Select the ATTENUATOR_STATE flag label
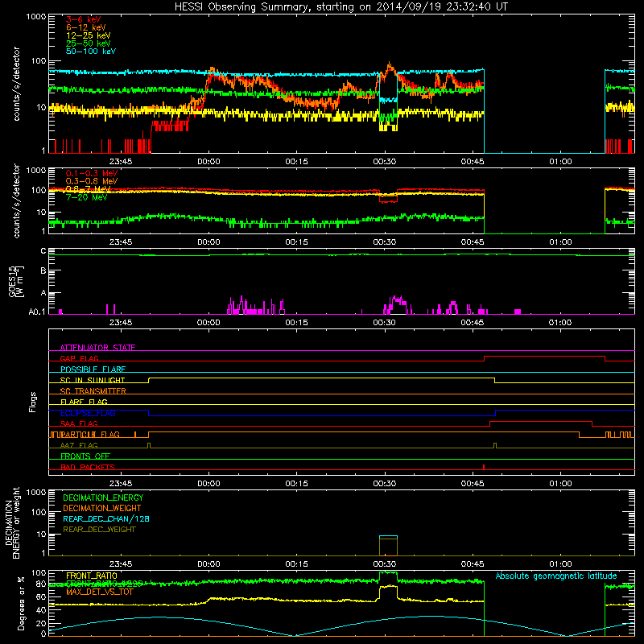644x644 pixels. pos(97,348)
